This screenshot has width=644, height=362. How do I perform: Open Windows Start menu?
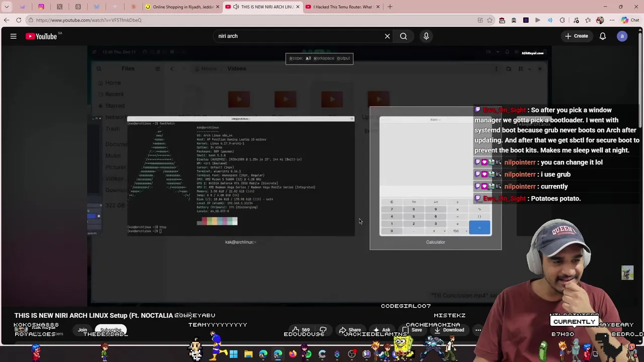point(233,354)
